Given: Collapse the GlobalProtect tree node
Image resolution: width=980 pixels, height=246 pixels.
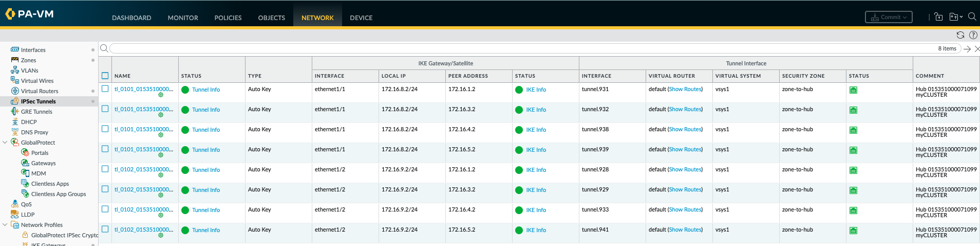Looking at the screenshot, I should pyautogui.click(x=5, y=143).
